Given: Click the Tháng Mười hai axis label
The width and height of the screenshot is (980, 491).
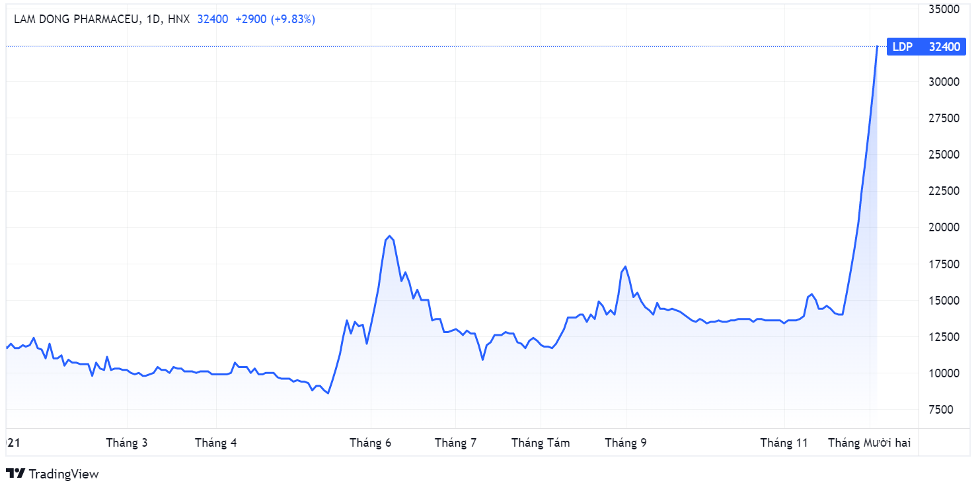Looking at the screenshot, I should (x=870, y=443).
